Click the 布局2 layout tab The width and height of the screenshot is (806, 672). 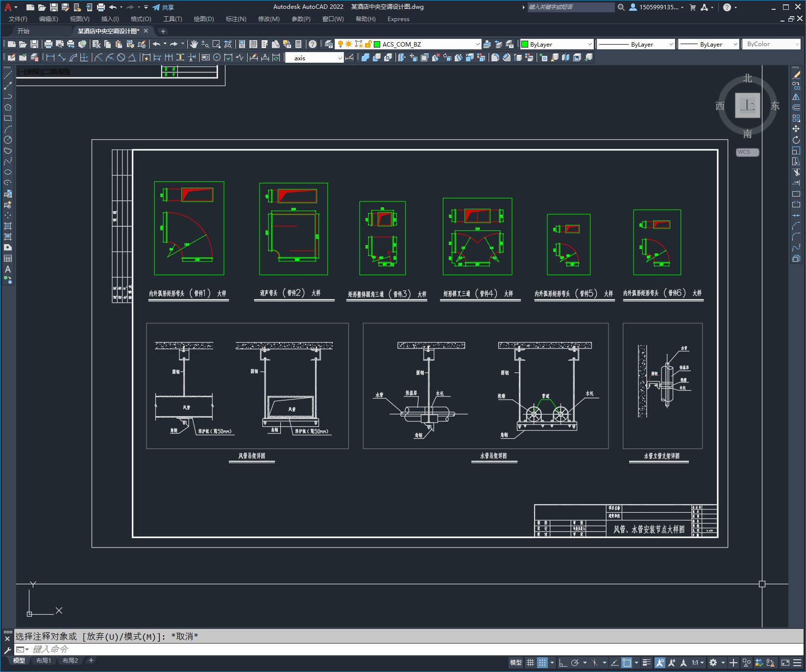click(x=70, y=661)
